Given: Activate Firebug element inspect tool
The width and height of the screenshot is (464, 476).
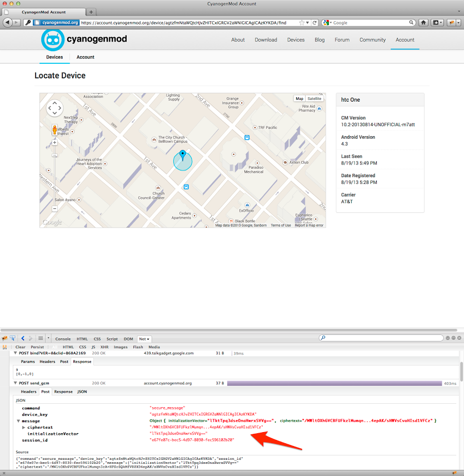Looking at the screenshot, I should coord(13,338).
